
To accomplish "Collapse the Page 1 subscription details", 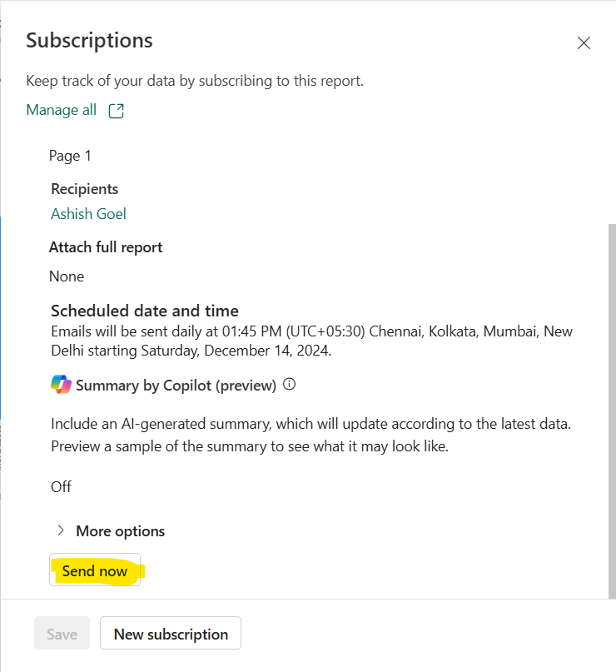I will click(70, 156).
